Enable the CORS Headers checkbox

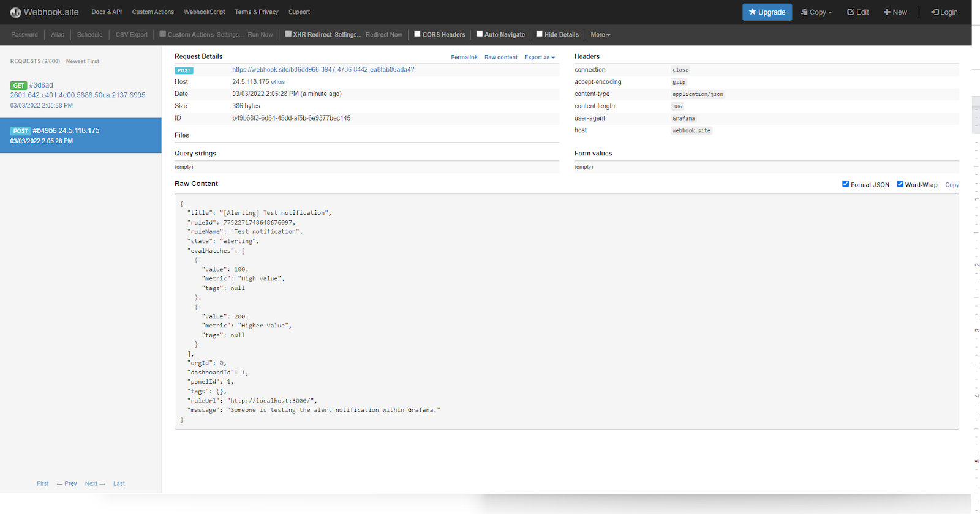pyautogui.click(x=417, y=34)
